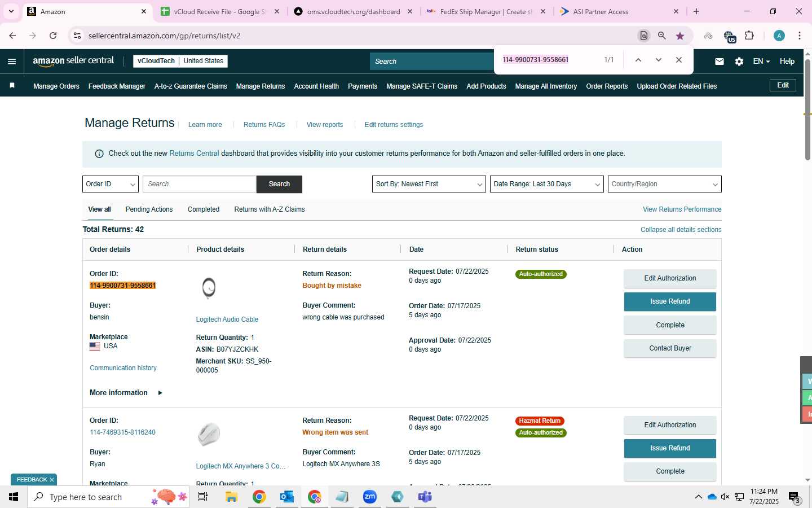Image resolution: width=812 pixels, height=508 pixels.
Task: Click the browser back arrow
Action: tap(12, 36)
